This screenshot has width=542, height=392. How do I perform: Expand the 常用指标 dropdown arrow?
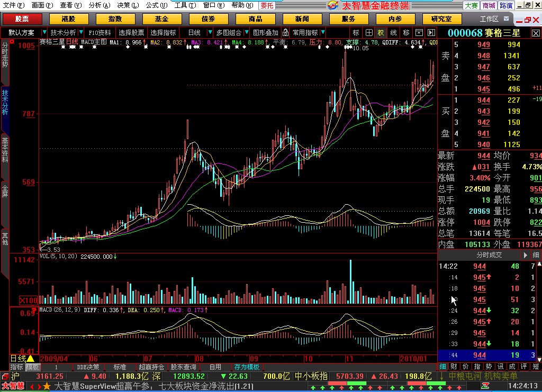[323, 32]
